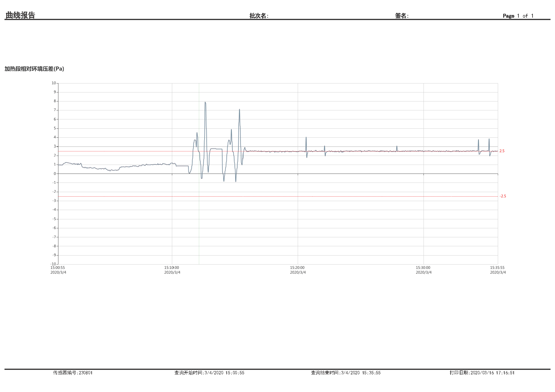Click the red dashed -2.5 limit line

click(278, 197)
